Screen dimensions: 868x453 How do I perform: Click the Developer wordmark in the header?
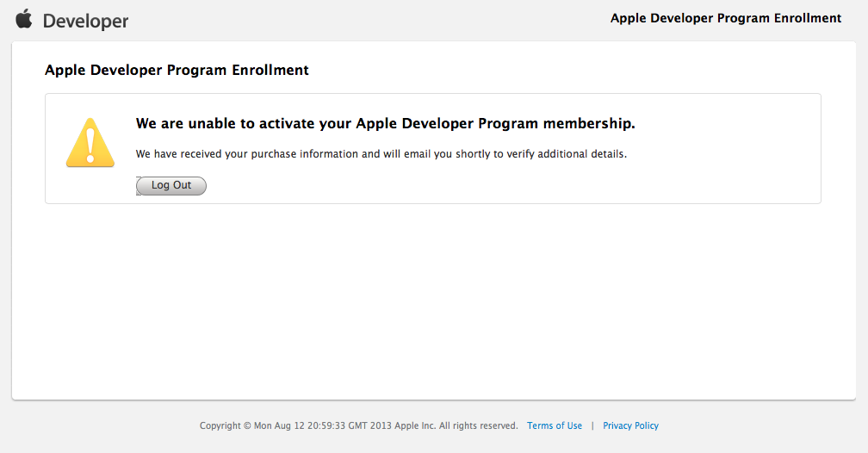click(x=85, y=21)
